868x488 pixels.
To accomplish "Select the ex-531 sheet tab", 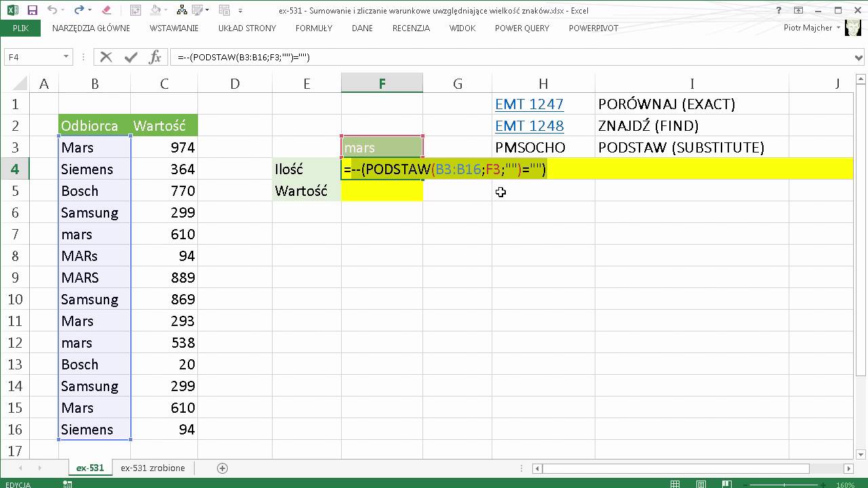I will 90,468.
